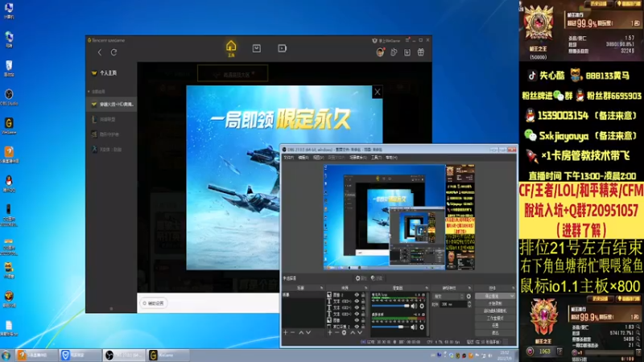
Task: Open OBS 视图 menu
Action: pos(318,158)
